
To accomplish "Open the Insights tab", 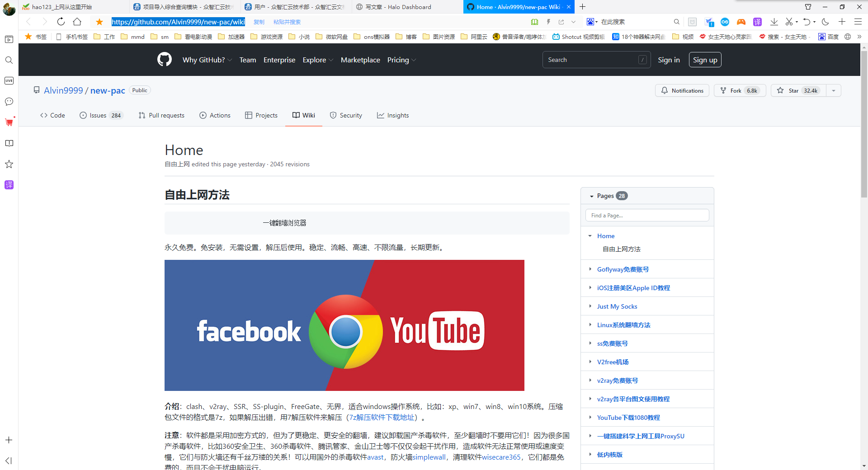I will click(x=393, y=115).
